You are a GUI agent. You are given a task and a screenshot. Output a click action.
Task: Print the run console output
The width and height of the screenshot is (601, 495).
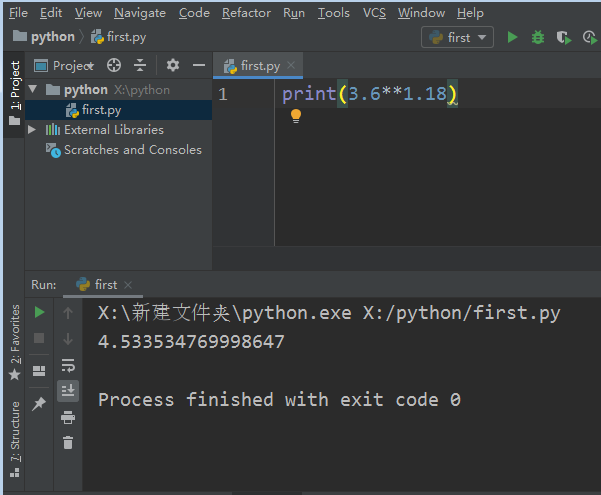67,417
